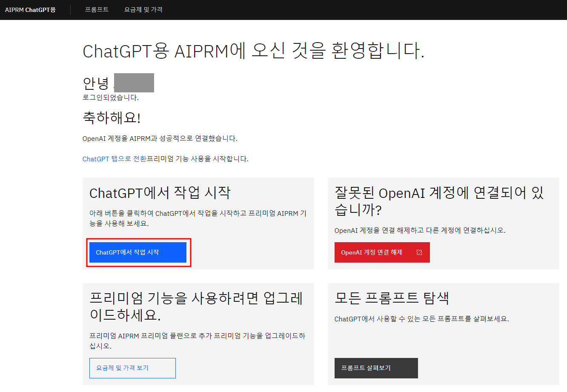The image size is (567, 392).
Task: Click the 로그인되었습니다. text
Action: [x=111, y=97]
